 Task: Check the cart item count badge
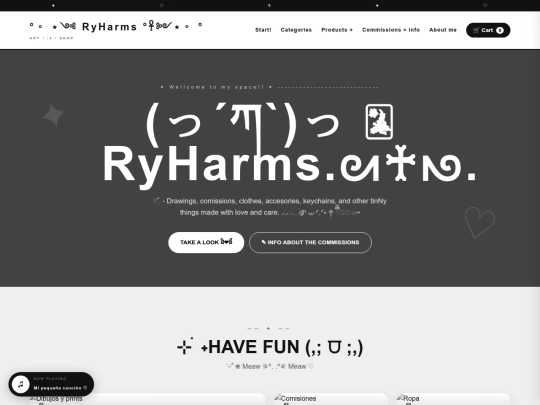[x=500, y=30]
